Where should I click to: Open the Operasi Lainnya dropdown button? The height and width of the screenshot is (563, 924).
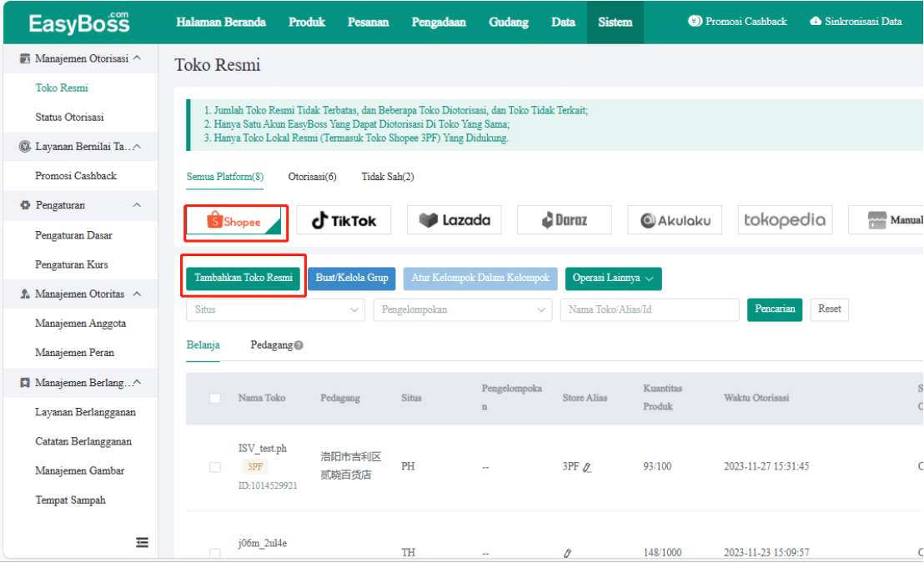coord(613,279)
